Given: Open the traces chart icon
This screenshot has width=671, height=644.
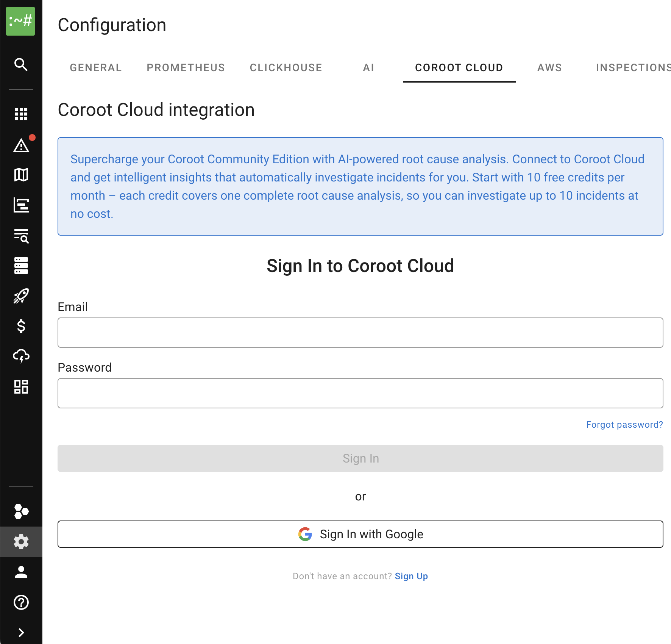Looking at the screenshot, I should click(x=21, y=205).
